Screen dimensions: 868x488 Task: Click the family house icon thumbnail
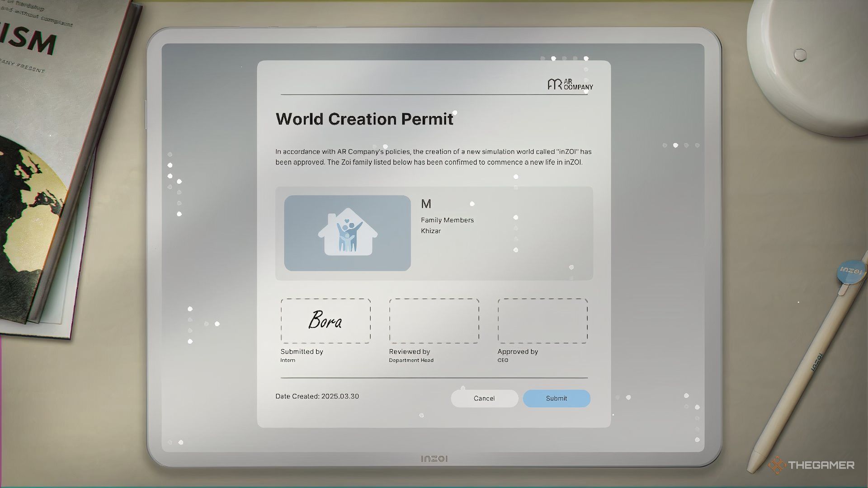[x=347, y=233]
